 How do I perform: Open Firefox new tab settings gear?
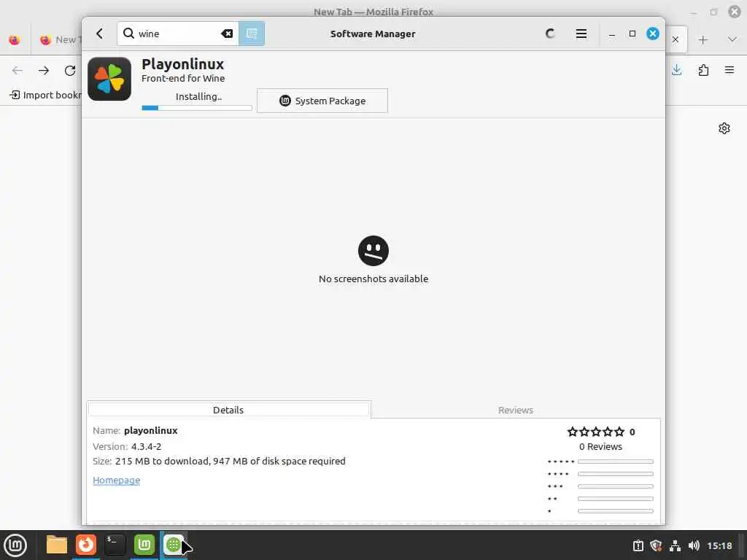pos(724,128)
